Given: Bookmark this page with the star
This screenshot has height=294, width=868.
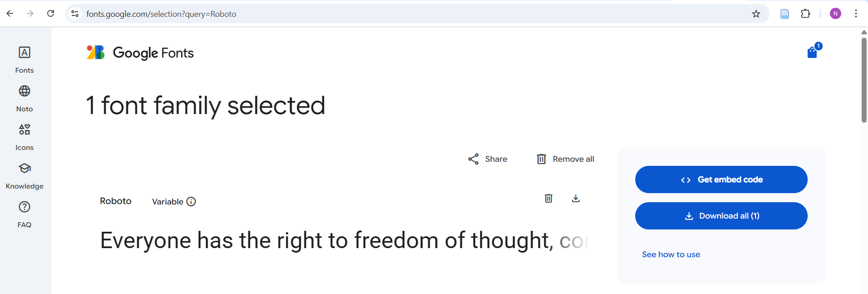Looking at the screenshot, I should pyautogui.click(x=756, y=14).
